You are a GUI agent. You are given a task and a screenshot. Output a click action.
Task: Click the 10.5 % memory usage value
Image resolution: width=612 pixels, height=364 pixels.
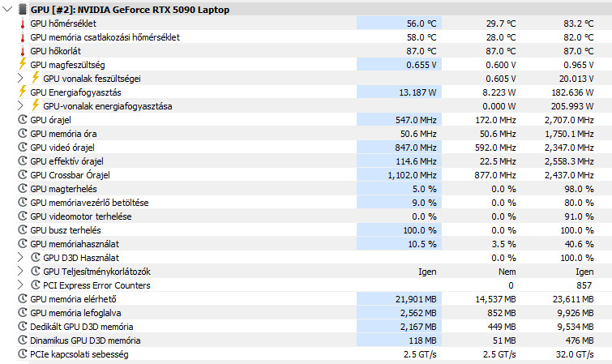click(x=422, y=244)
